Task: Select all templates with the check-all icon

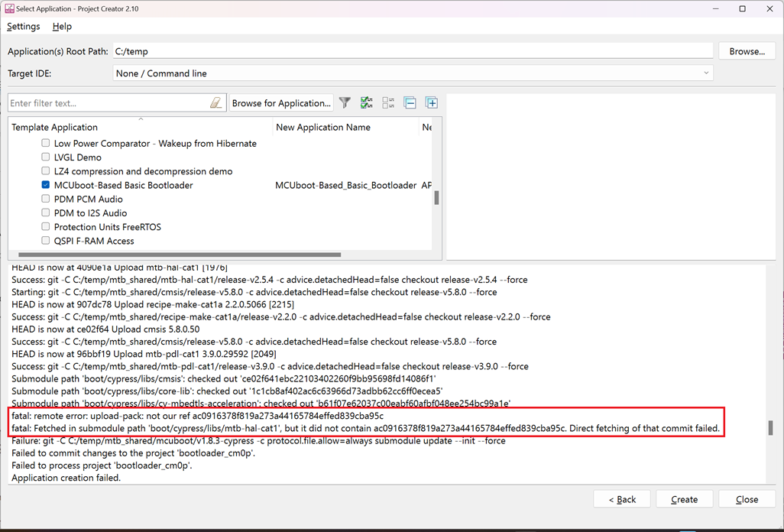Action: click(366, 102)
